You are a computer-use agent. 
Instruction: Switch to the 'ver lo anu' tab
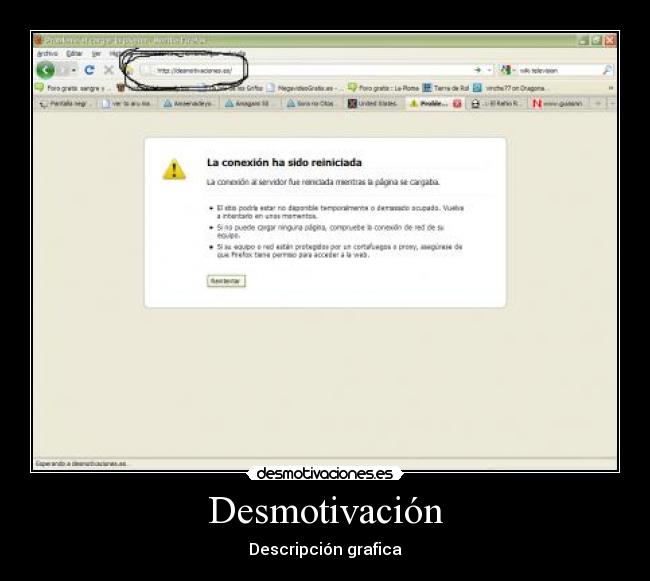coord(127,103)
